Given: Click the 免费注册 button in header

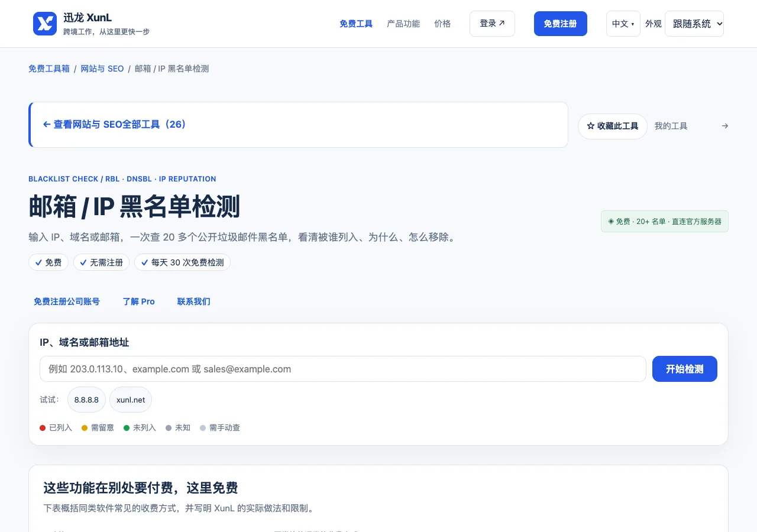Looking at the screenshot, I should coord(560,24).
